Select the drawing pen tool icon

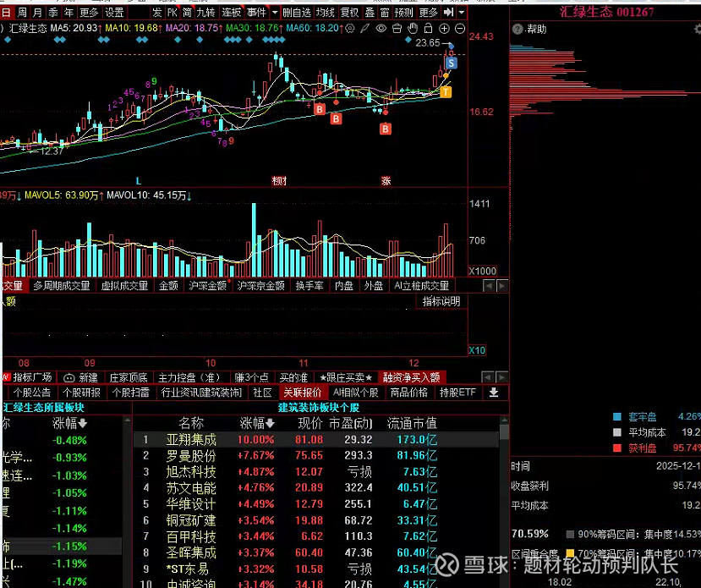tap(365, 29)
